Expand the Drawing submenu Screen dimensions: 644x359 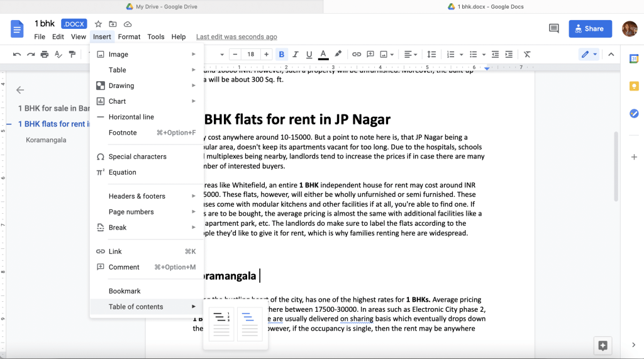coord(147,86)
